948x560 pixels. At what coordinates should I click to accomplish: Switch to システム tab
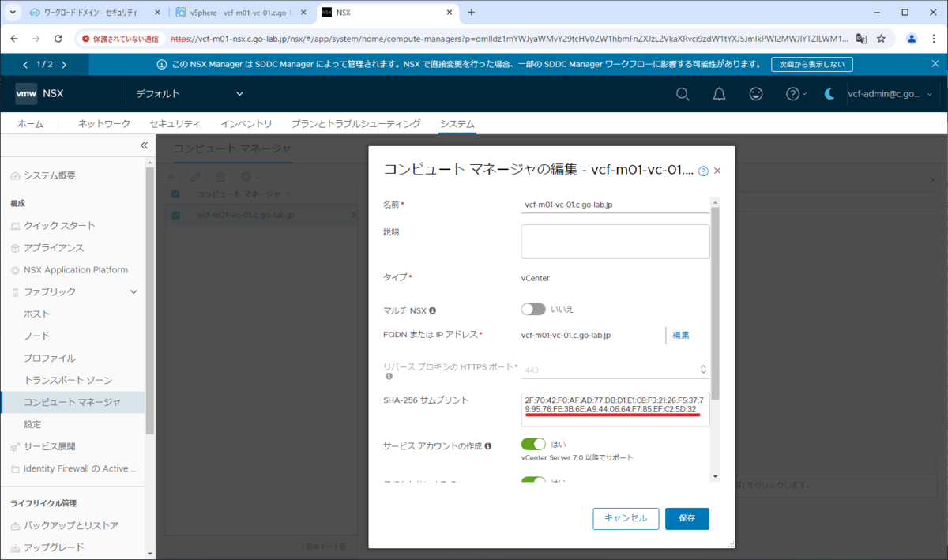point(457,124)
